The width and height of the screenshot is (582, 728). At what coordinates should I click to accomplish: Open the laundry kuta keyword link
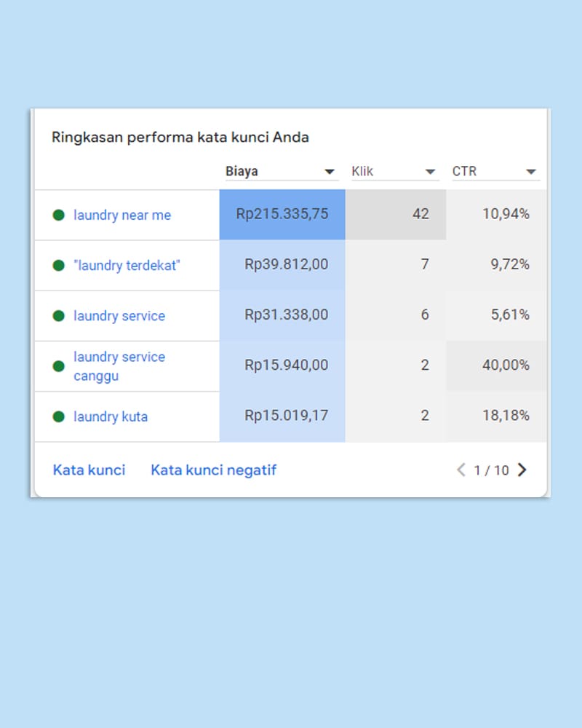click(111, 417)
